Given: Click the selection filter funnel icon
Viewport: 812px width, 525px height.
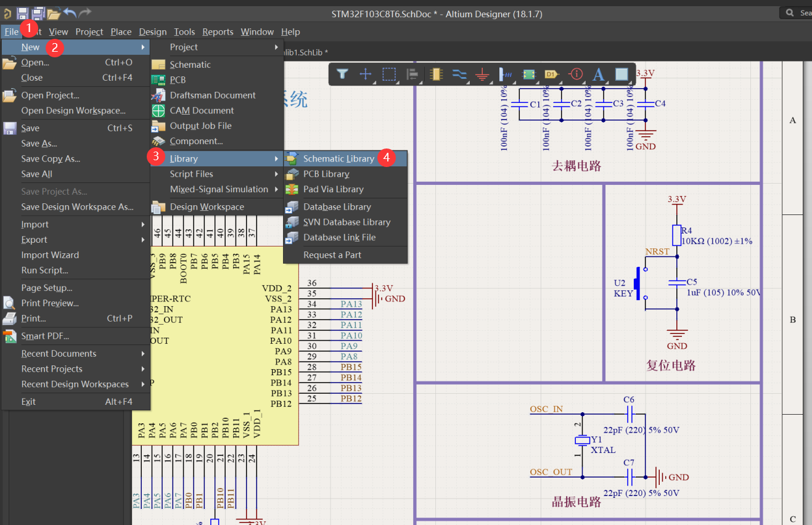Looking at the screenshot, I should pos(342,75).
